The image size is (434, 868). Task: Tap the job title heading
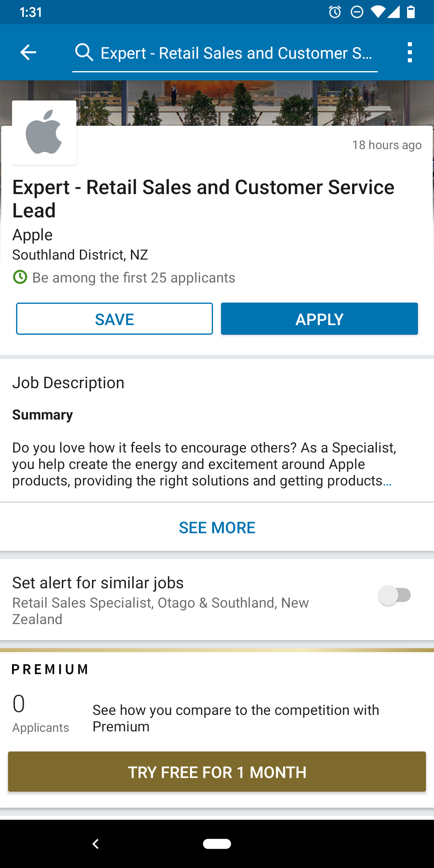[x=203, y=199]
